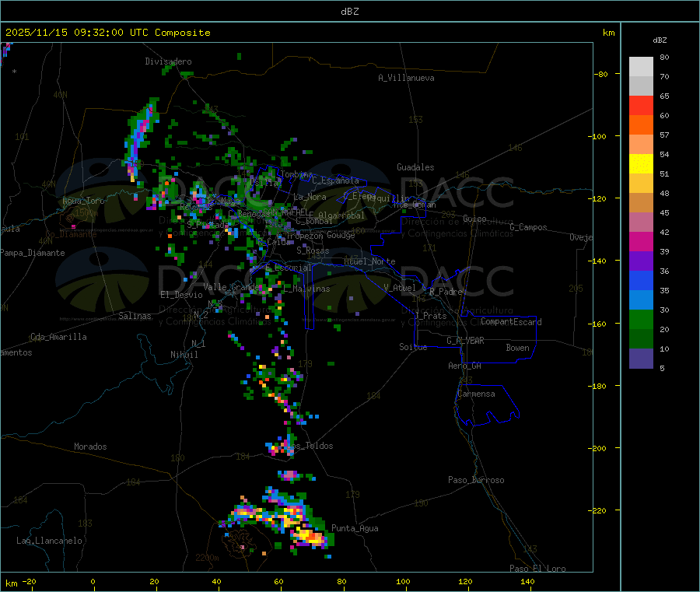The image size is (700, 592).
Task: Click the Paso_El_Loro label
Action: [x=537, y=569]
